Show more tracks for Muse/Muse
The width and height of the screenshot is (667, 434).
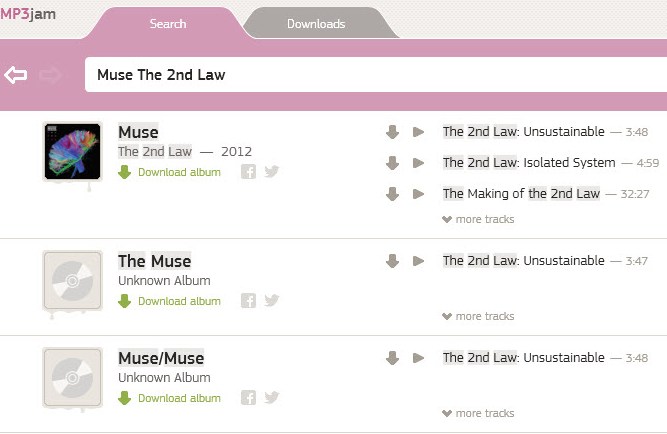(478, 414)
